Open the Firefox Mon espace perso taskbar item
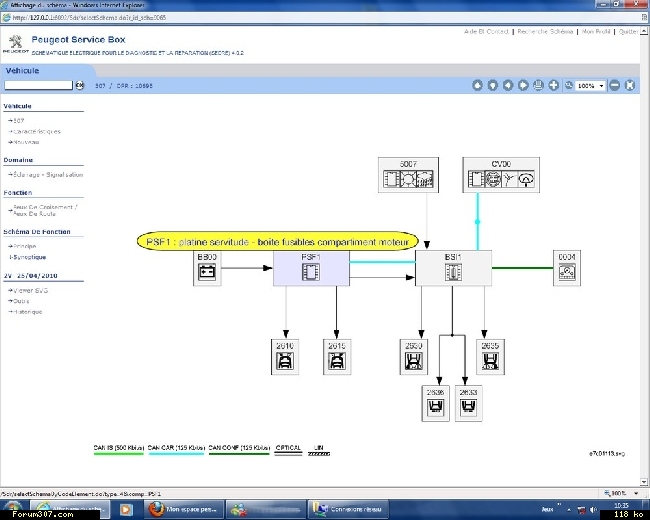 tap(184, 509)
